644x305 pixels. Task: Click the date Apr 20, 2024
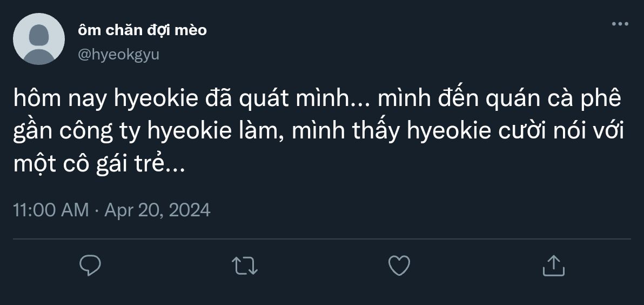(x=157, y=210)
